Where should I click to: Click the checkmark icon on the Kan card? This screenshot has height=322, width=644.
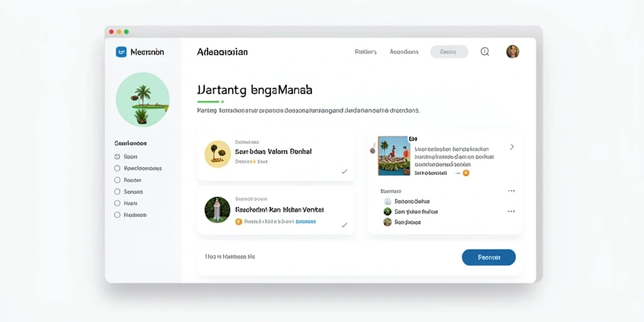click(x=344, y=225)
